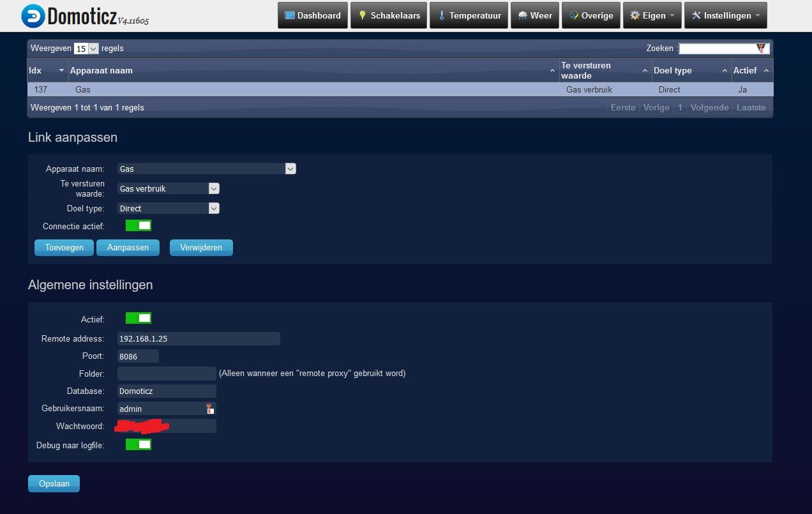Open the Instellingen menu

tap(725, 16)
